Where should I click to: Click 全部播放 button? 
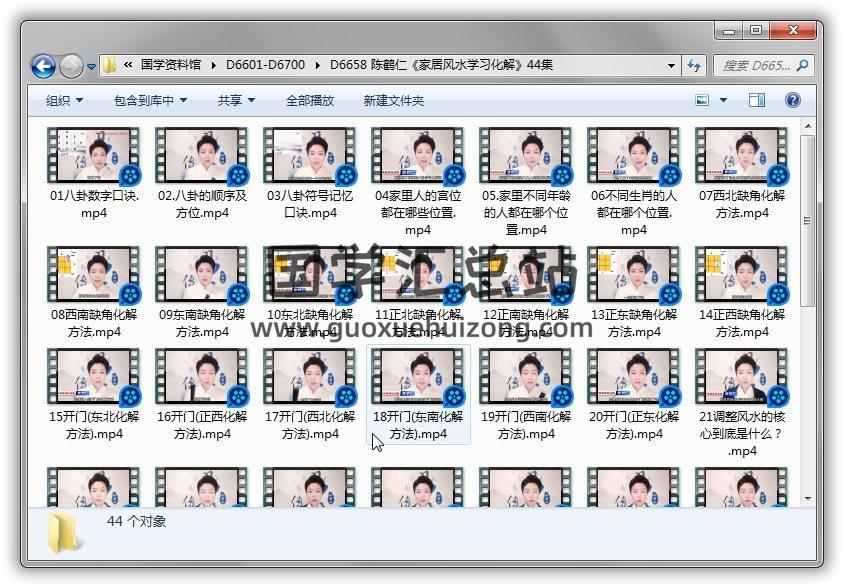[310, 100]
